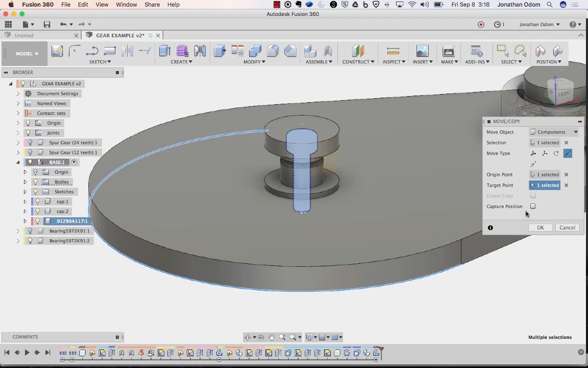Collapse the BASE:1 component tree
Screen dimensions: 588x368
click(18, 163)
